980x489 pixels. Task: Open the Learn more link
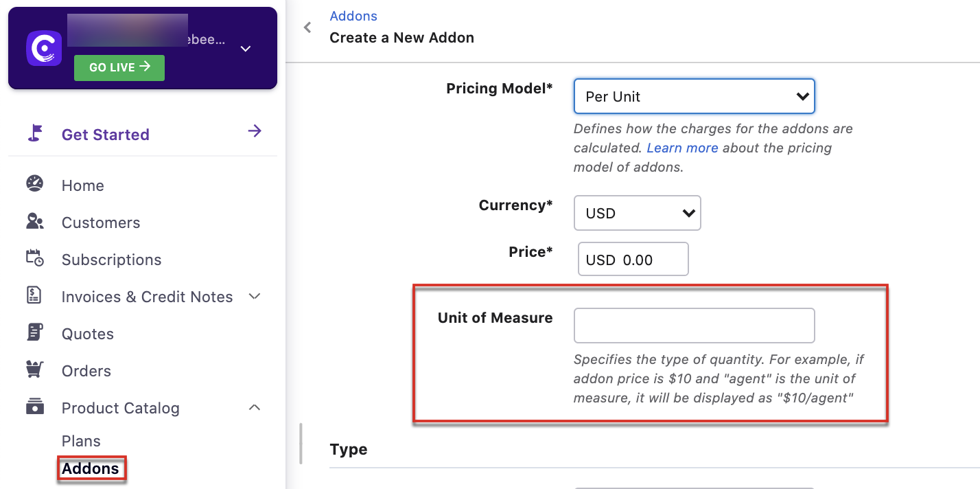682,148
